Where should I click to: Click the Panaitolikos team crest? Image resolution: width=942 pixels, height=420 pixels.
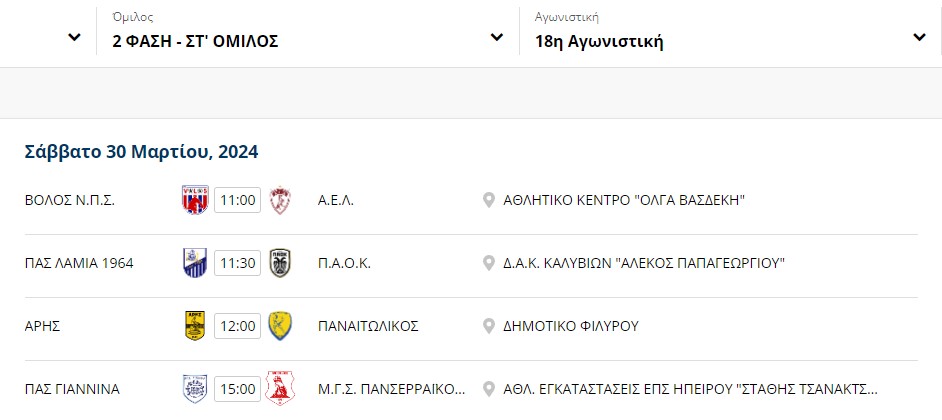(x=280, y=326)
